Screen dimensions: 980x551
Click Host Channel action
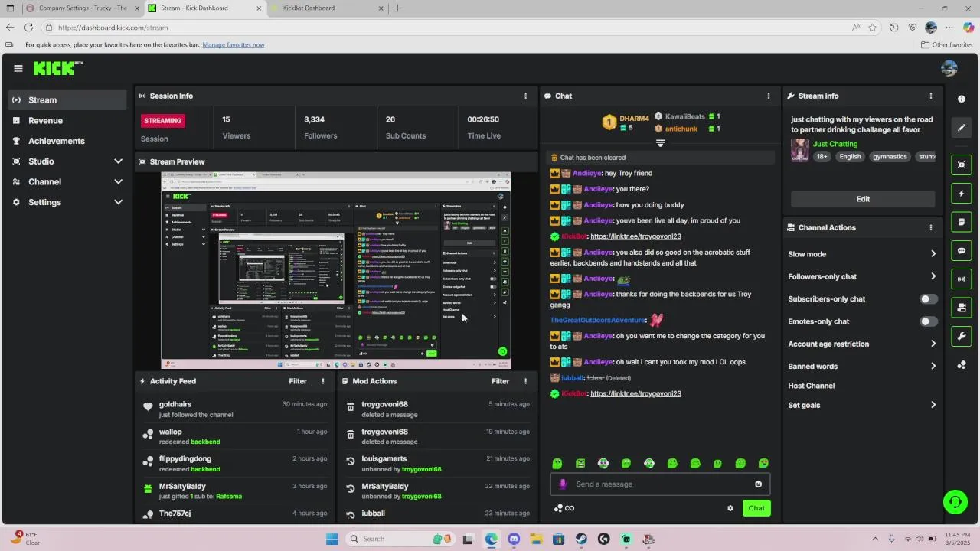click(812, 386)
